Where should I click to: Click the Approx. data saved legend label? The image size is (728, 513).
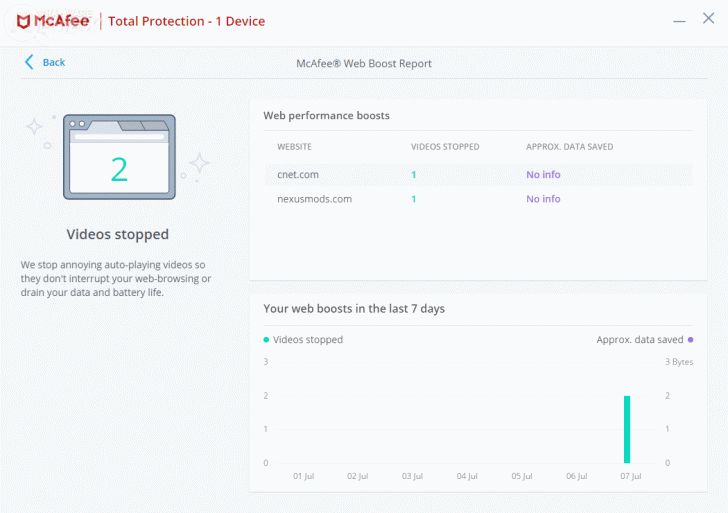[x=640, y=340]
